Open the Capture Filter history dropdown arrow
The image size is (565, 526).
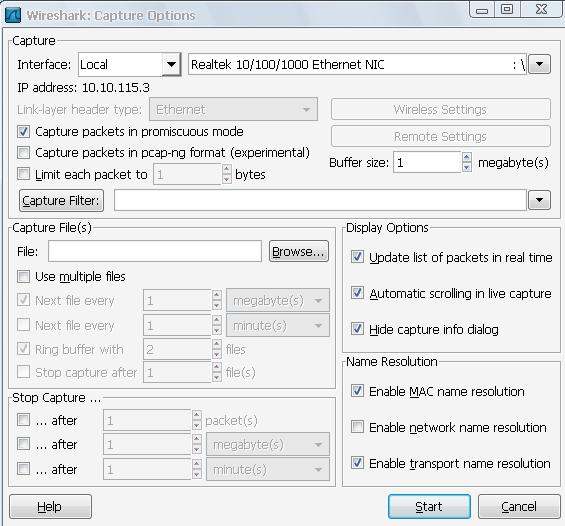(x=539, y=200)
